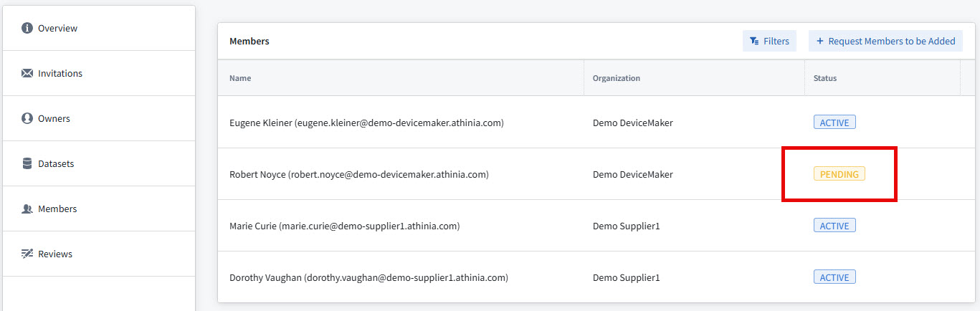980x311 pixels.
Task: Click the Overview info icon
Action: (x=27, y=28)
